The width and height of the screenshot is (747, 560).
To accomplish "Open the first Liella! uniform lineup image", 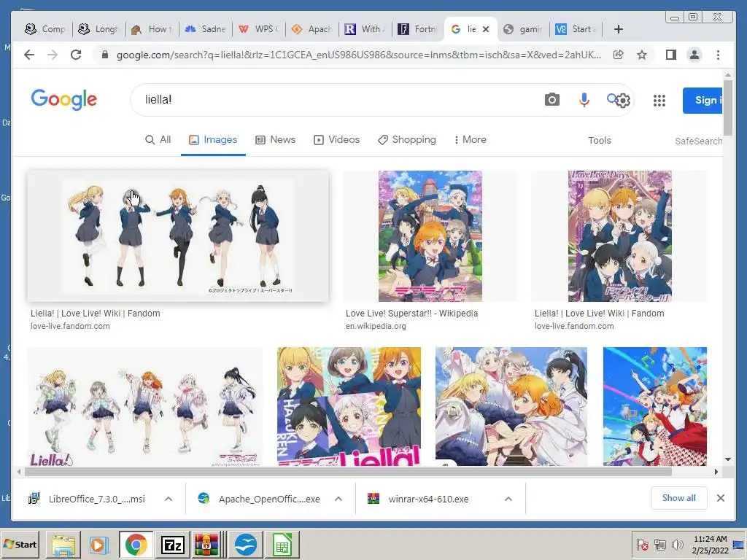I will point(178,236).
